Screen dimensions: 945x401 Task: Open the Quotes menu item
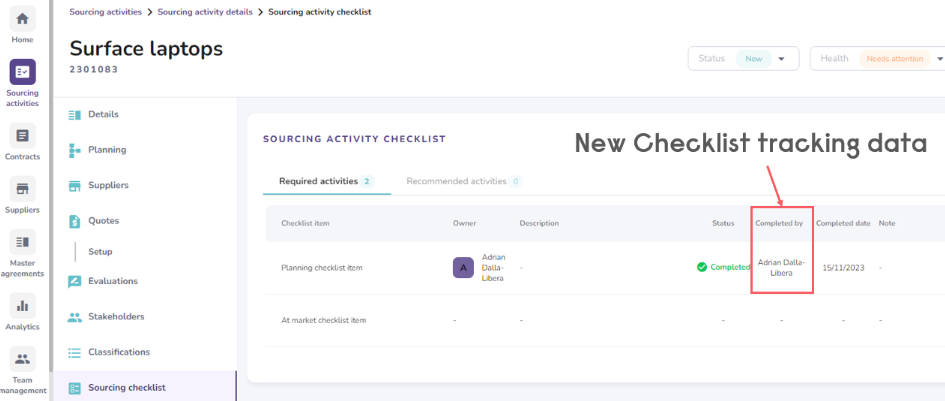[x=103, y=221]
